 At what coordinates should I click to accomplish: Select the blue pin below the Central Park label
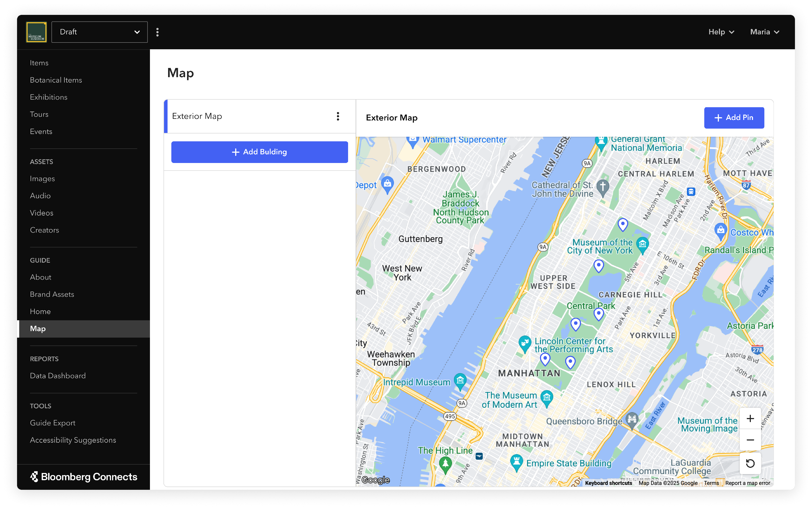click(575, 325)
